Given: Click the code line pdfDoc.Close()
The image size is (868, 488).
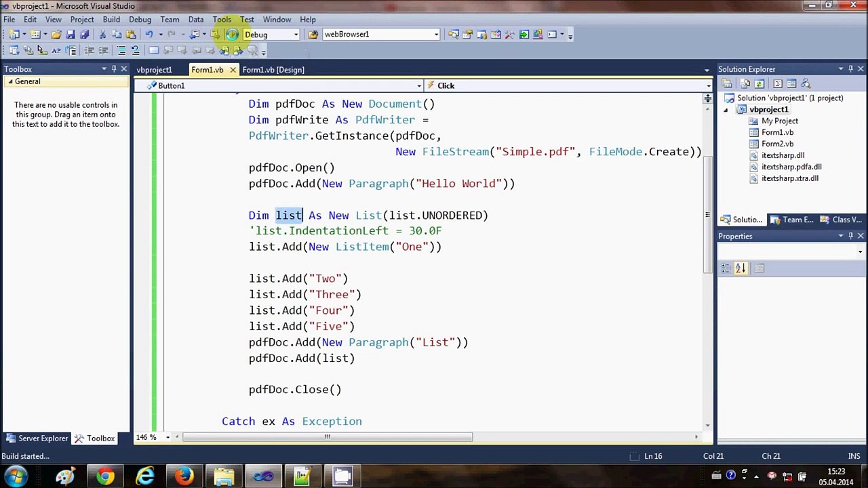Looking at the screenshot, I should [x=295, y=390].
